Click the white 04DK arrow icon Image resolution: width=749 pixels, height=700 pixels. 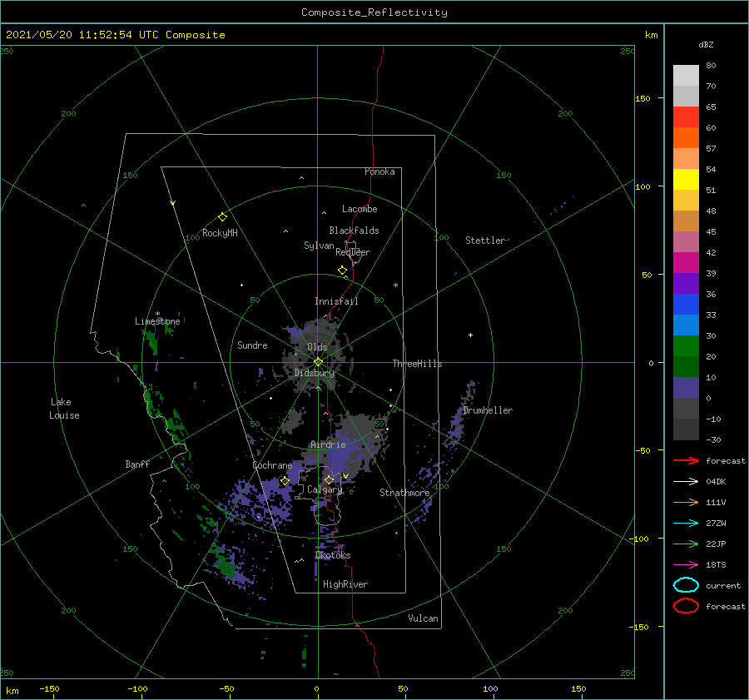point(686,481)
